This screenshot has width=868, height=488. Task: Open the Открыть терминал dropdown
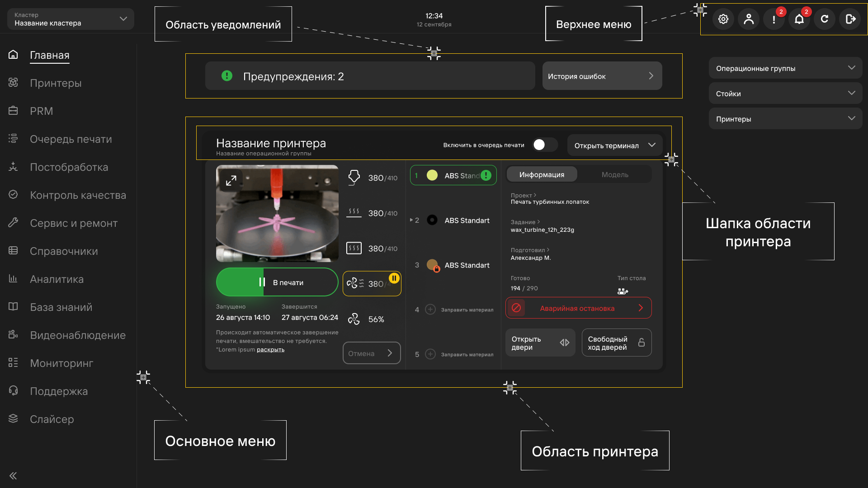[615, 145]
